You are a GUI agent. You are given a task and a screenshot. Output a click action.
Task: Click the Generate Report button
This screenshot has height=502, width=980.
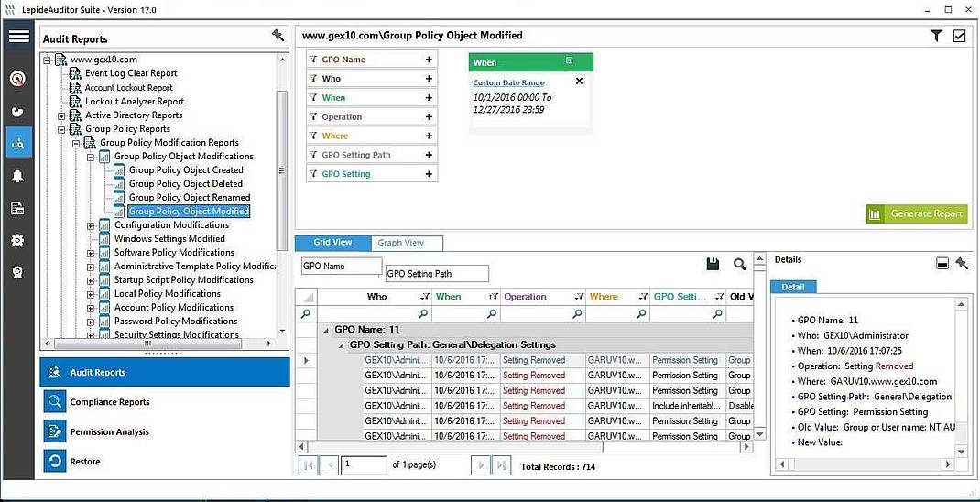917,213
